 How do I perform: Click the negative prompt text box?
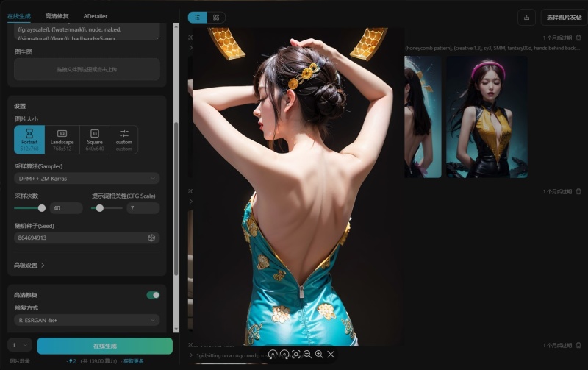click(x=87, y=32)
